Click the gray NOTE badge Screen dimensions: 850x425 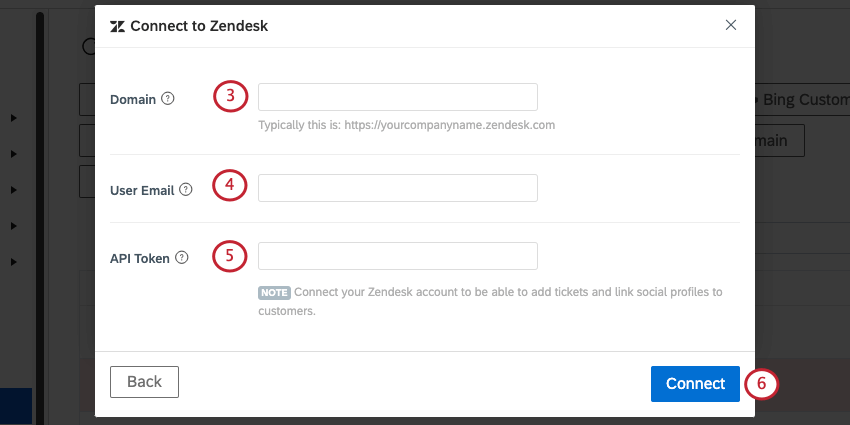274,293
